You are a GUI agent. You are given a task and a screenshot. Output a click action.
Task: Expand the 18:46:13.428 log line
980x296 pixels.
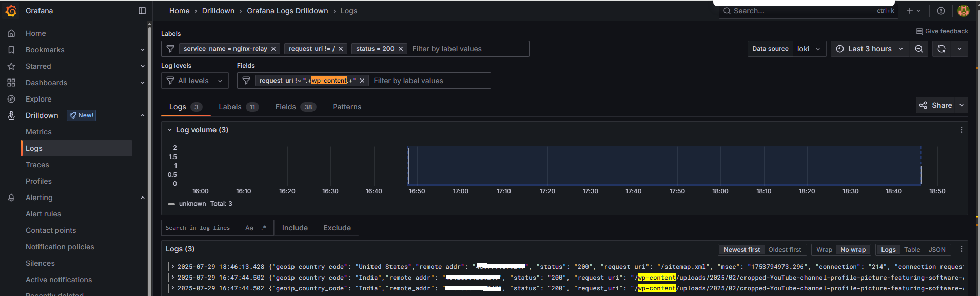point(173,267)
